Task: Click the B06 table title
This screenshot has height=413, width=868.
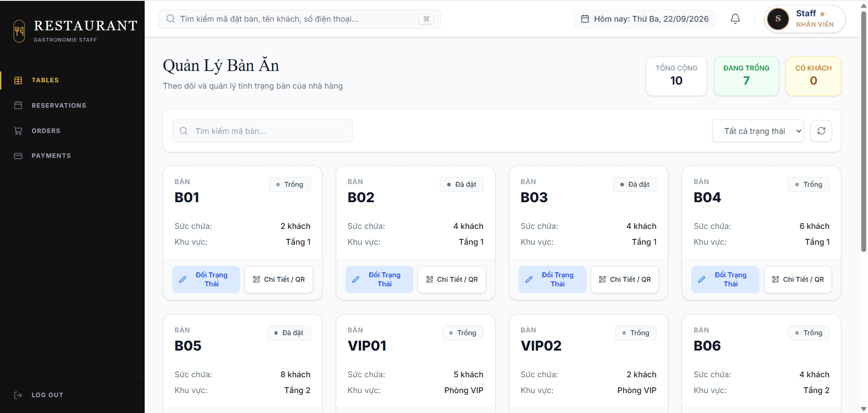Action: click(x=708, y=346)
